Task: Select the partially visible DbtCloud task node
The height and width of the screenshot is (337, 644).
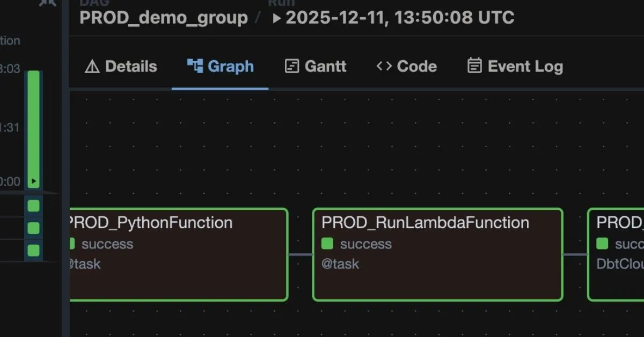Action: 616,254
